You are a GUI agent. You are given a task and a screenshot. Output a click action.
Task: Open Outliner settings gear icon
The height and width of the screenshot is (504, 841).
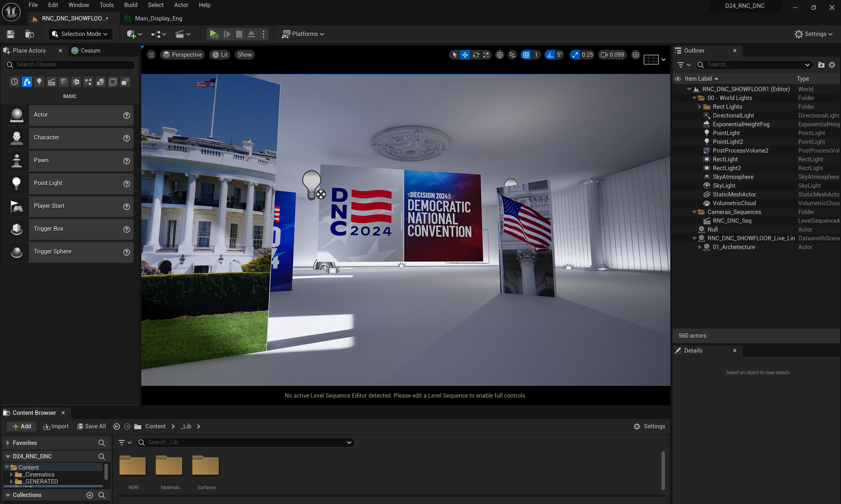[831, 65]
